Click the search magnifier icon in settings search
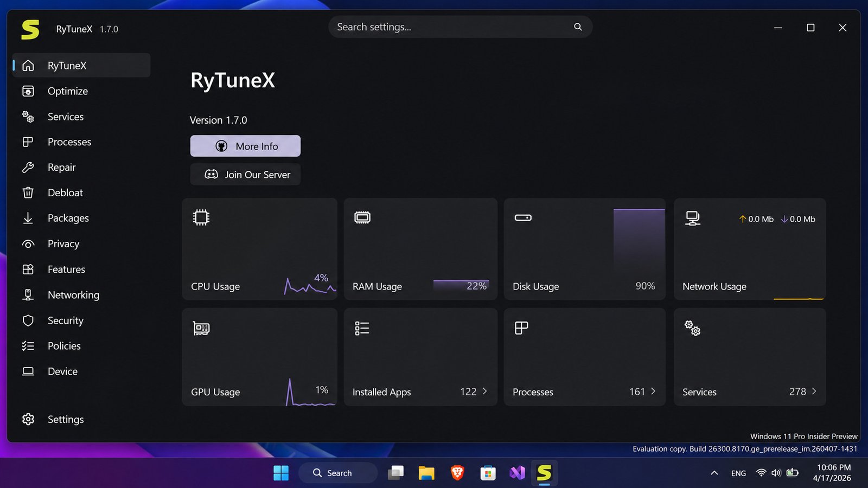868x488 pixels. (x=578, y=27)
